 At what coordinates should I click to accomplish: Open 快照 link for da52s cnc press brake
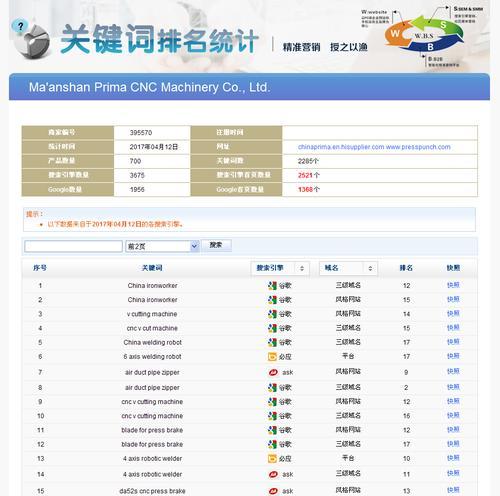tap(453, 490)
